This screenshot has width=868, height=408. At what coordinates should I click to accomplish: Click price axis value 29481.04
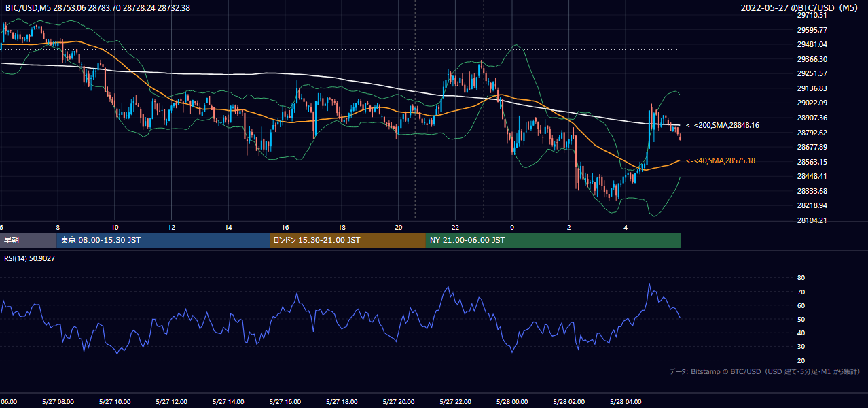tap(812, 44)
